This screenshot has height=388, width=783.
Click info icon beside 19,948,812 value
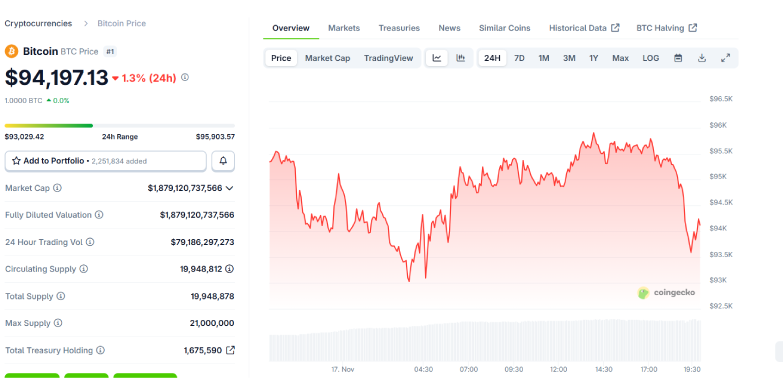tap(229, 269)
